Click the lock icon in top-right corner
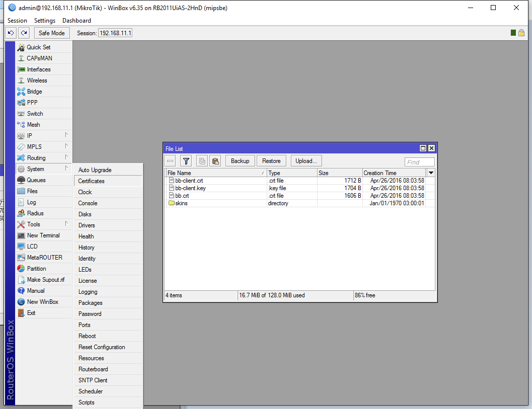 (521, 33)
